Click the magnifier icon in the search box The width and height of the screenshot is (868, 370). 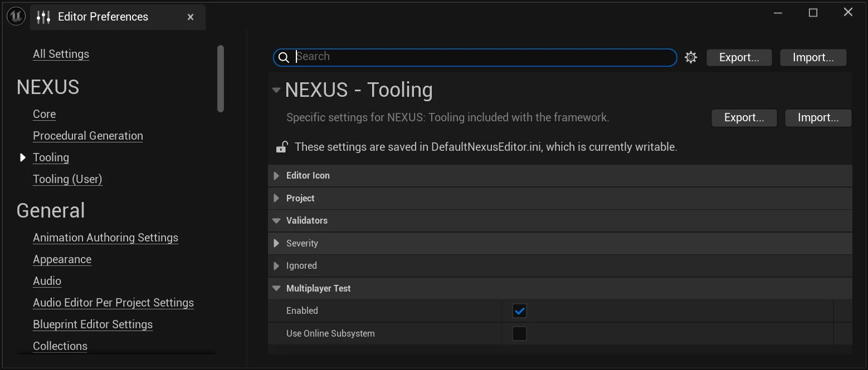click(x=284, y=57)
